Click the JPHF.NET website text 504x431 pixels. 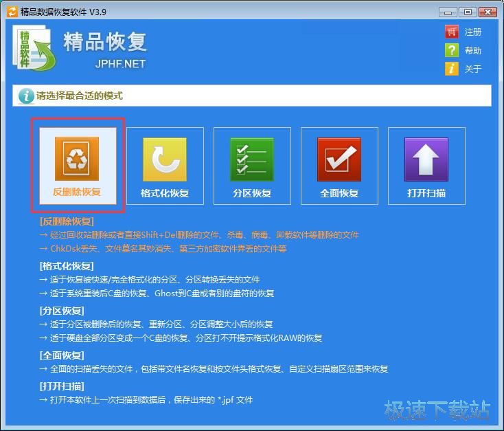point(120,64)
